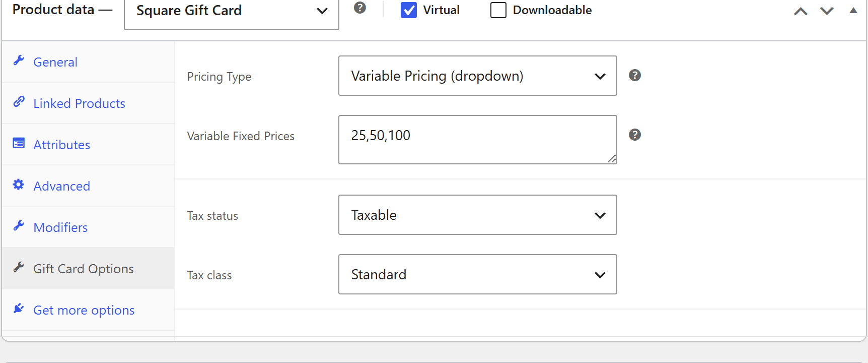Click help icon next to Pricing Type
868x363 pixels.
635,75
